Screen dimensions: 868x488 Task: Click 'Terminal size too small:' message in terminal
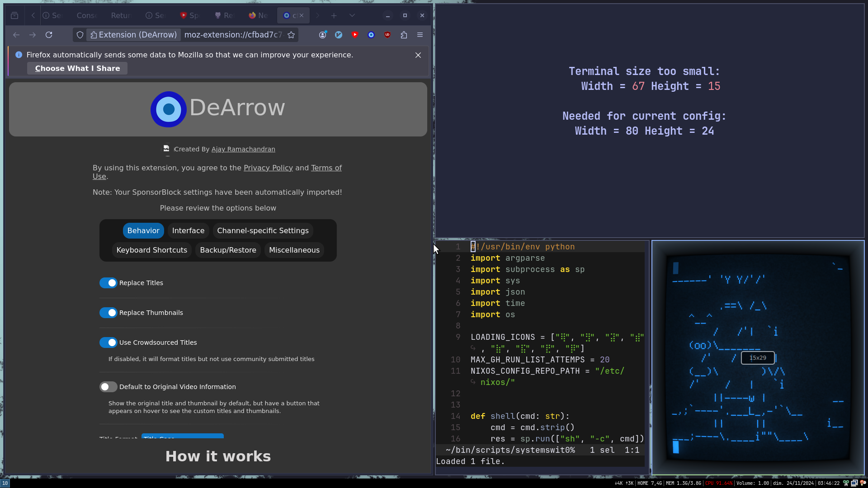coord(644,71)
